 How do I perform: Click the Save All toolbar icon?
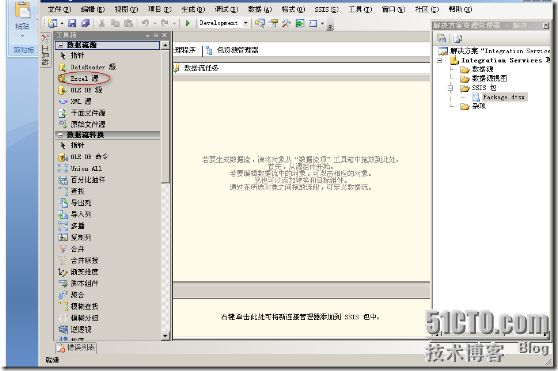pyautogui.click(x=85, y=23)
